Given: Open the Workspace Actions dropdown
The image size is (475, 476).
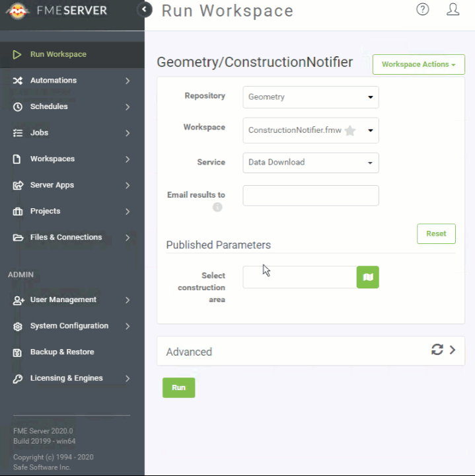Looking at the screenshot, I should pos(419,64).
